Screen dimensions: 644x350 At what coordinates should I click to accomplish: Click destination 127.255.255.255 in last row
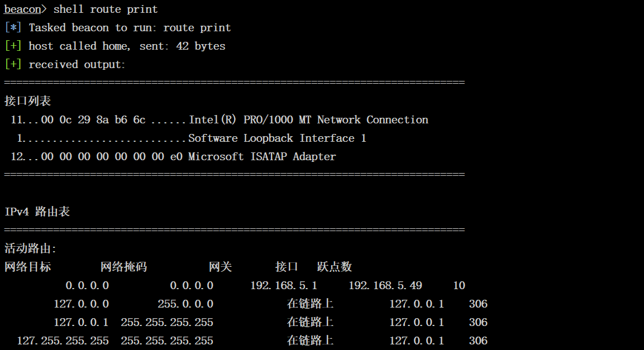(63, 341)
